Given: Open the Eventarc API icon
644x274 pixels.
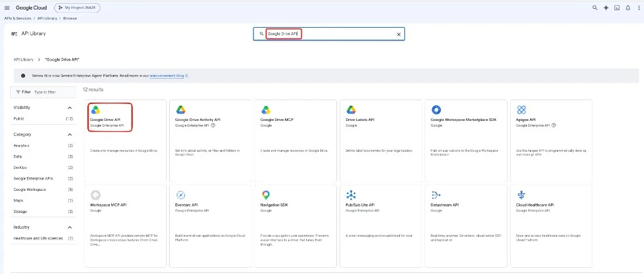Looking at the screenshot, I should click(180, 195).
